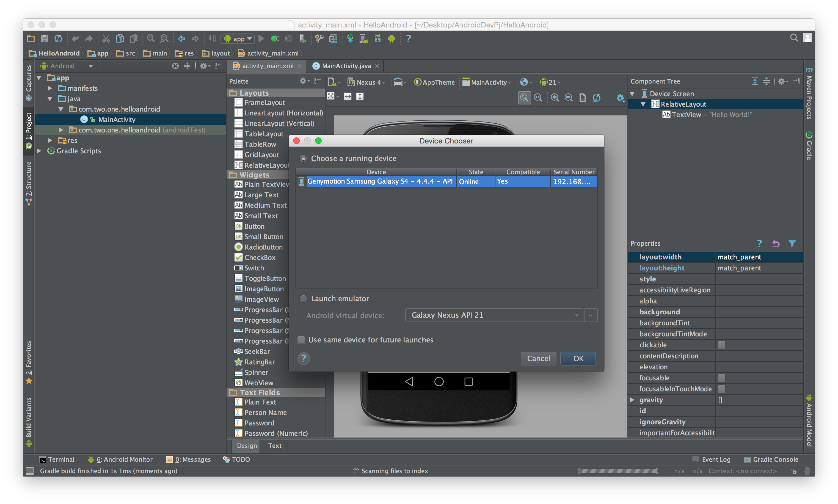Click the designer zoom in icon
The height and width of the screenshot is (504, 838).
tap(555, 98)
